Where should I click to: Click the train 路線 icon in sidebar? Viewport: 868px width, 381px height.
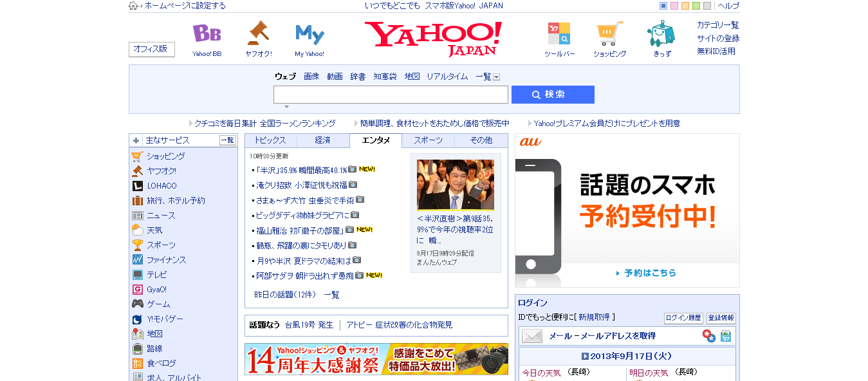click(x=137, y=349)
